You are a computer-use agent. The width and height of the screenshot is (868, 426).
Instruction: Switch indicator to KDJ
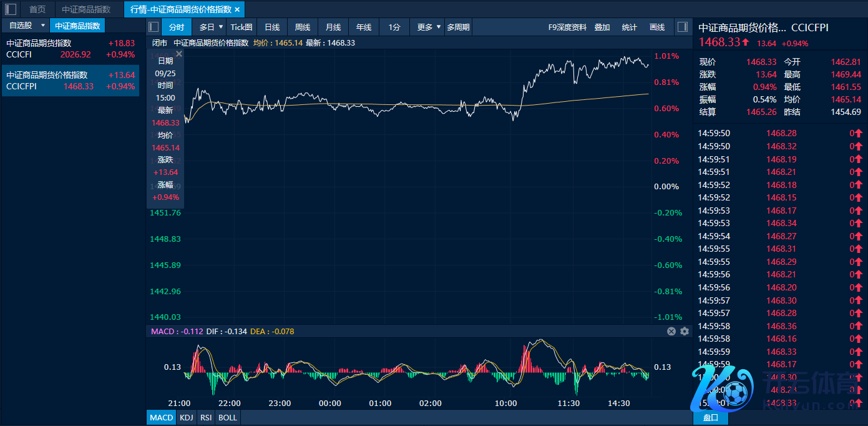(186, 417)
